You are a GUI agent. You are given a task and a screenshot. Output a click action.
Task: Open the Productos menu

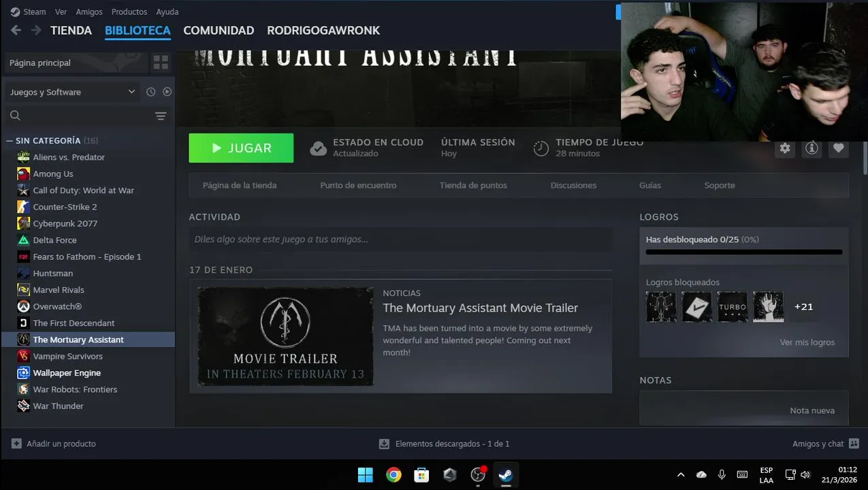(129, 12)
